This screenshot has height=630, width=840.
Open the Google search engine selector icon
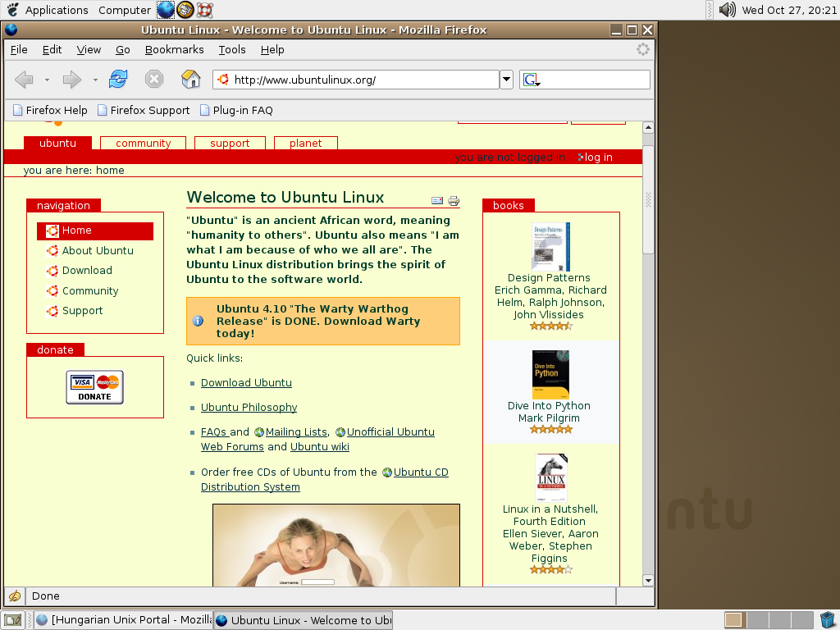(532, 80)
